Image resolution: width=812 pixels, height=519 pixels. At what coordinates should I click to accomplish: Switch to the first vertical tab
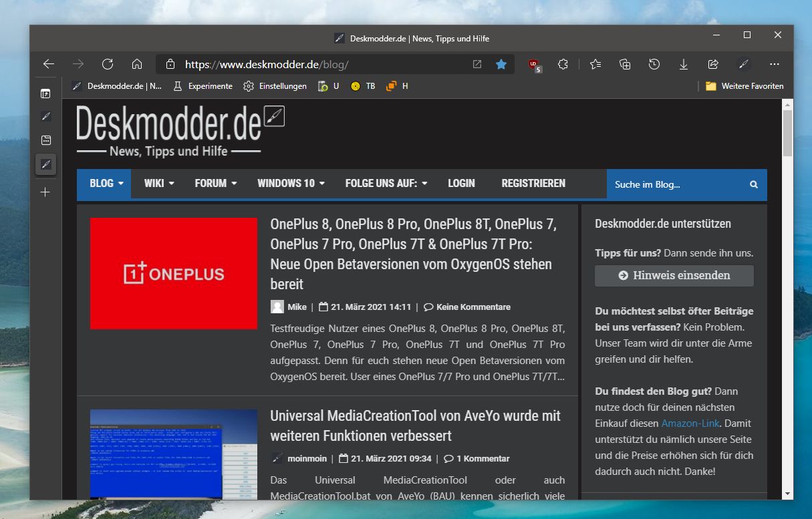point(45,116)
